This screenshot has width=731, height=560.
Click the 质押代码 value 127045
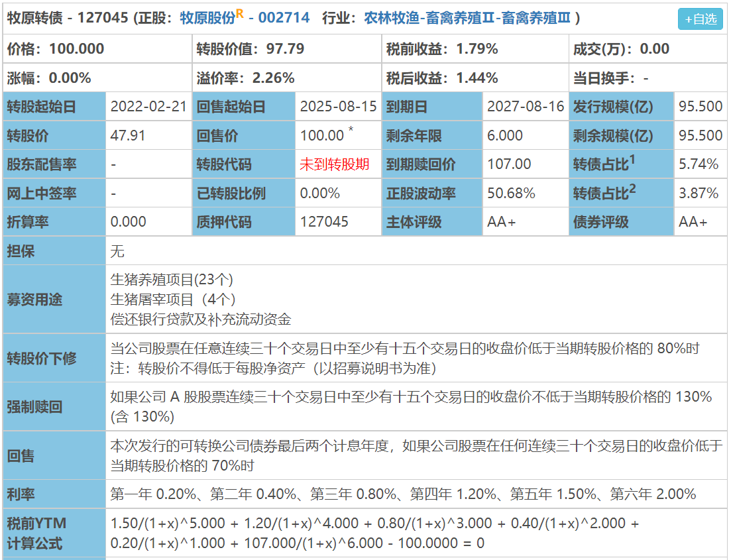click(x=324, y=221)
